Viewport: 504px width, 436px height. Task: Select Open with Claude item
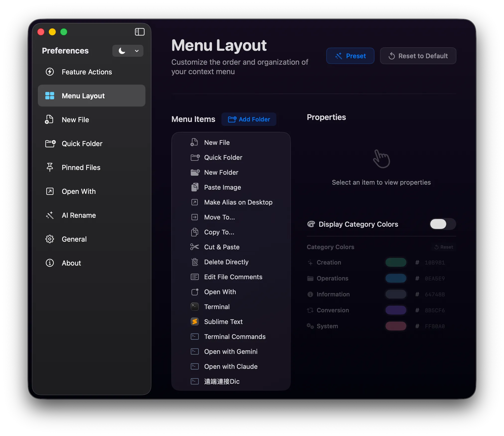pyautogui.click(x=231, y=366)
